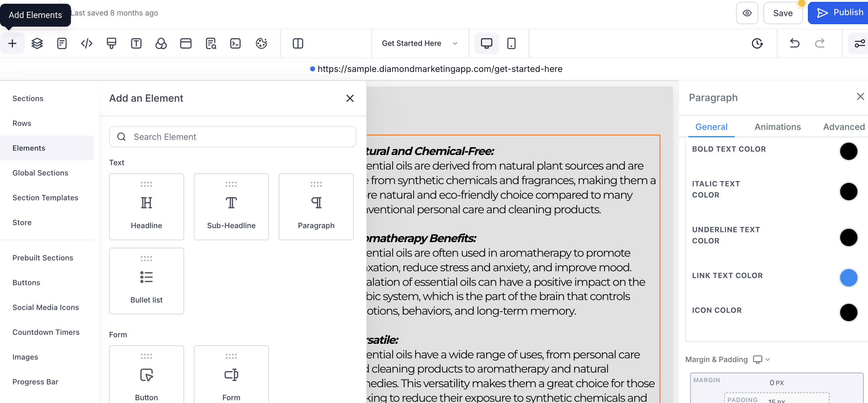Select the paint roller theme icon
Screen dimensions: 868x403
tap(112, 43)
